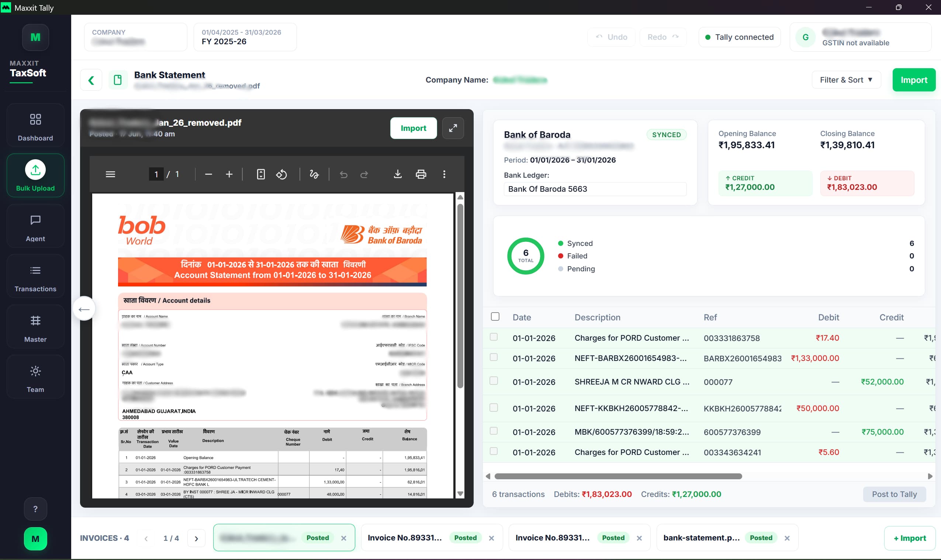Open the Filter & Sort dropdown
Screen dimensions: 941x560
(846, 80)
